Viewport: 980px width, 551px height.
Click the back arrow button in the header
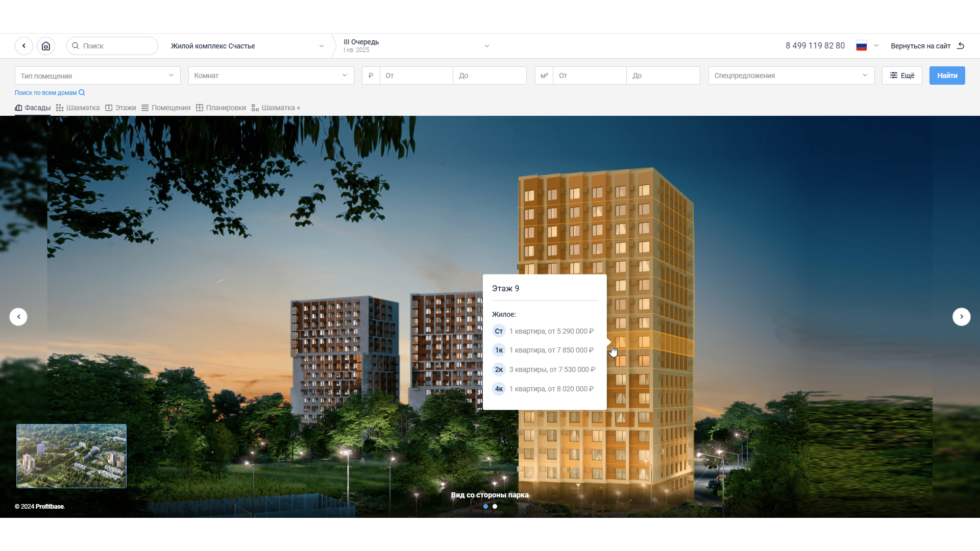pos(24,46)
